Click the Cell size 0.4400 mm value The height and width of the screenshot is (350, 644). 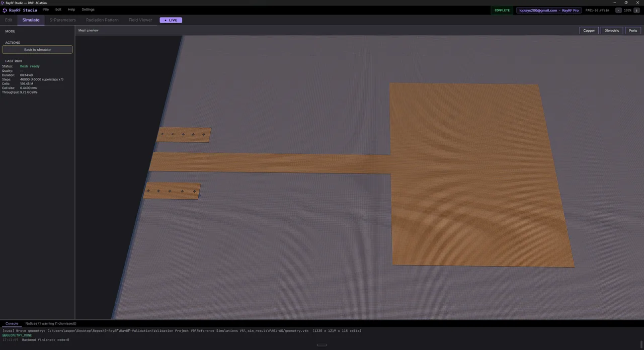click(28, 88)
